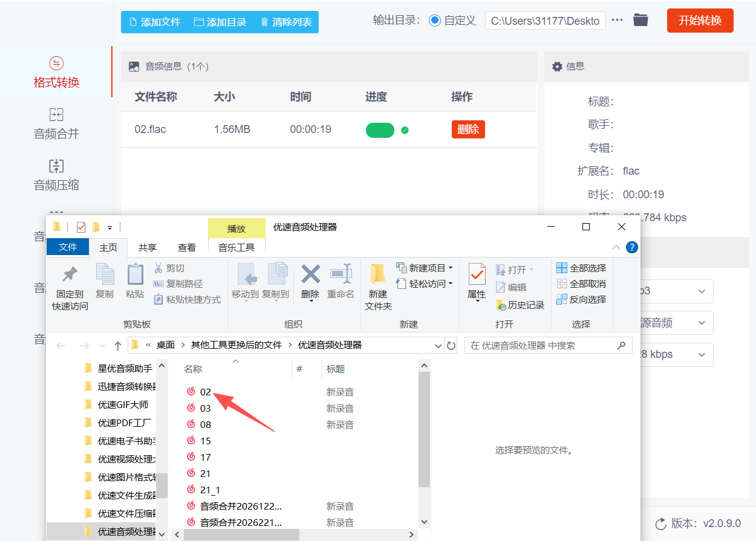
Task: Open the 新建项目 dropdown menu
Action: coord(426,267)
